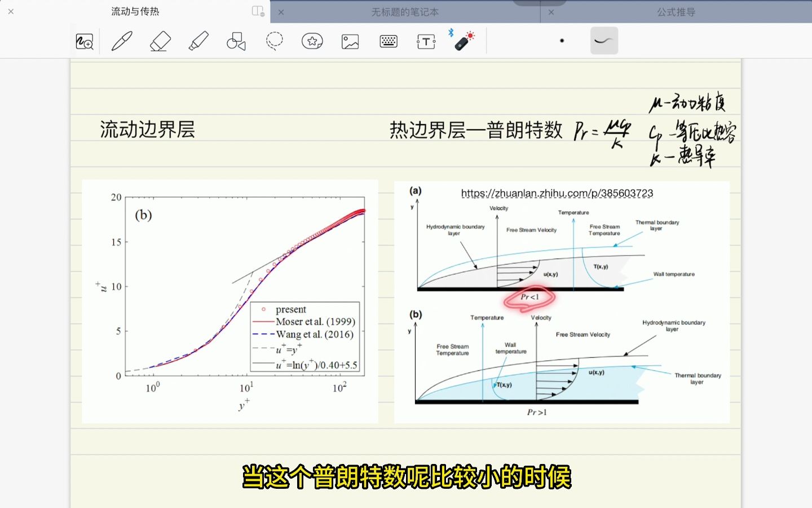Open the zhuanlan.zhihu.com link

point(557,194)
